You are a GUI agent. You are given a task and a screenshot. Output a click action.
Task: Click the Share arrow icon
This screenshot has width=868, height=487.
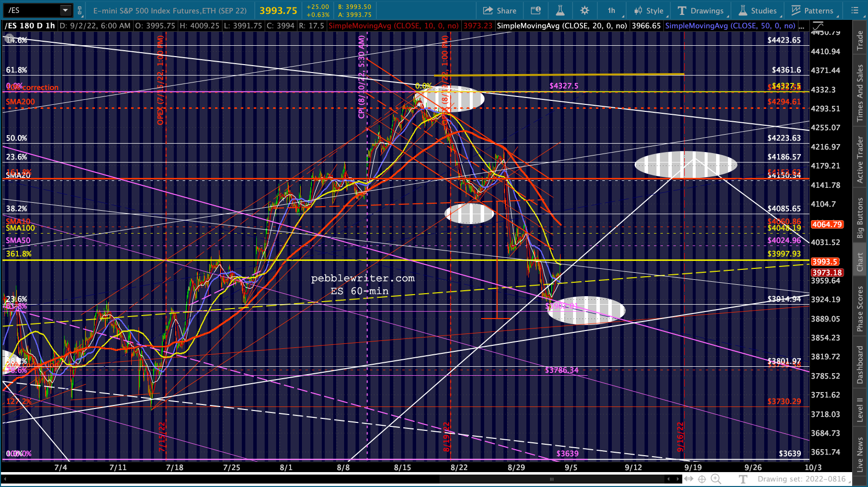[488, 10]
